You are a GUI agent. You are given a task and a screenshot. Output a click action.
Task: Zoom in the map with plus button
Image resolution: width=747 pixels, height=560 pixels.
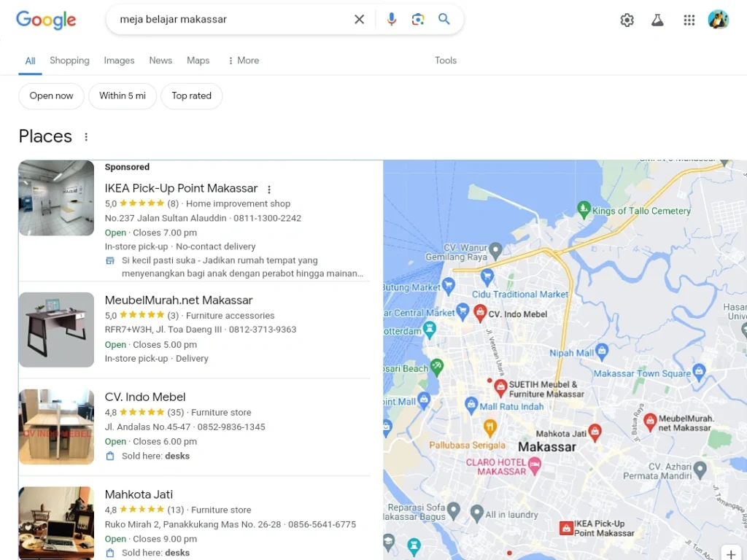click(x=730, y=554)
